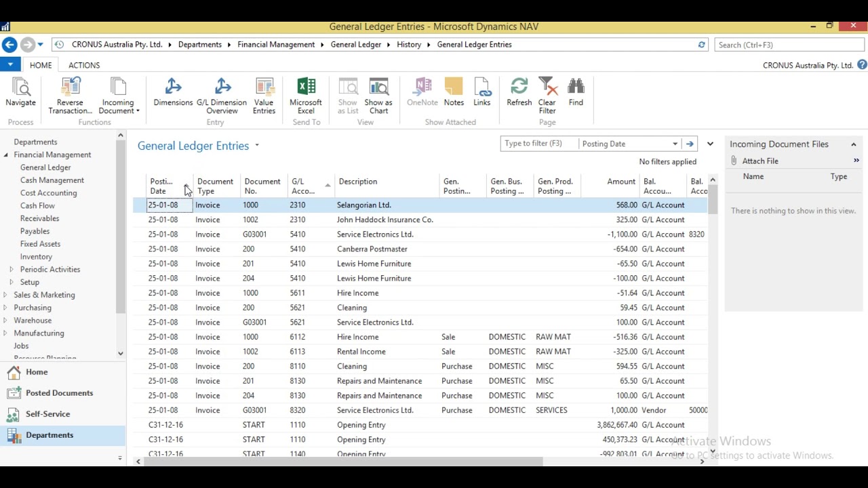Open the application dropdown menu

(10, 65)
